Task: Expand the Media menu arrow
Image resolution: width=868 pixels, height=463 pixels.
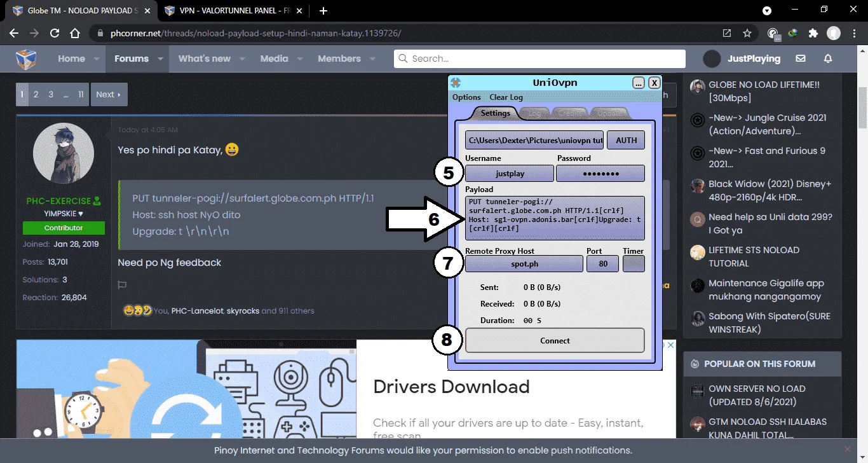Action: click(300, 59)
